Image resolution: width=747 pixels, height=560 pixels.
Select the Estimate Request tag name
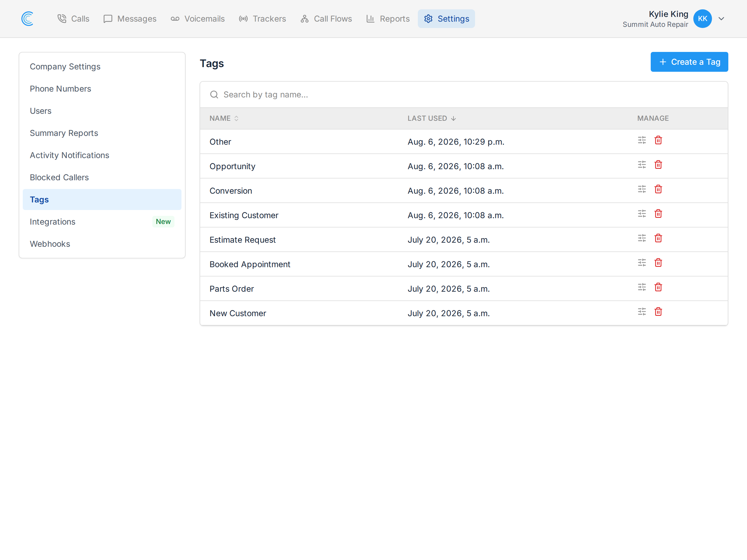(x=242, y=240)
